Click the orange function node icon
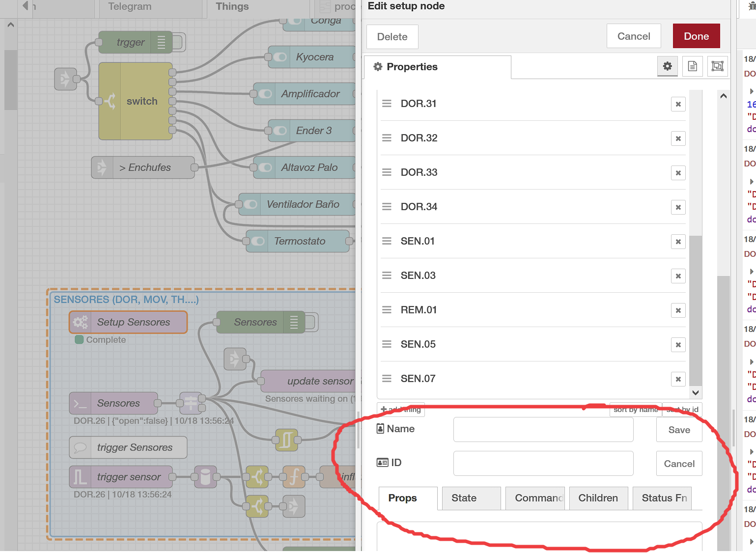The width and height of the screenshot is (756, 553). 293,477
